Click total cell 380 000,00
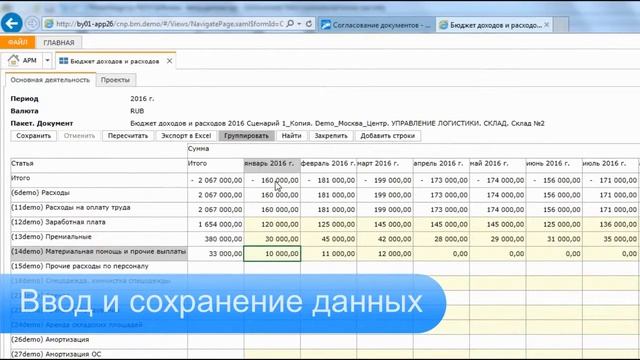The width and height of the screenshot is (640, 360). pos(216,239)
